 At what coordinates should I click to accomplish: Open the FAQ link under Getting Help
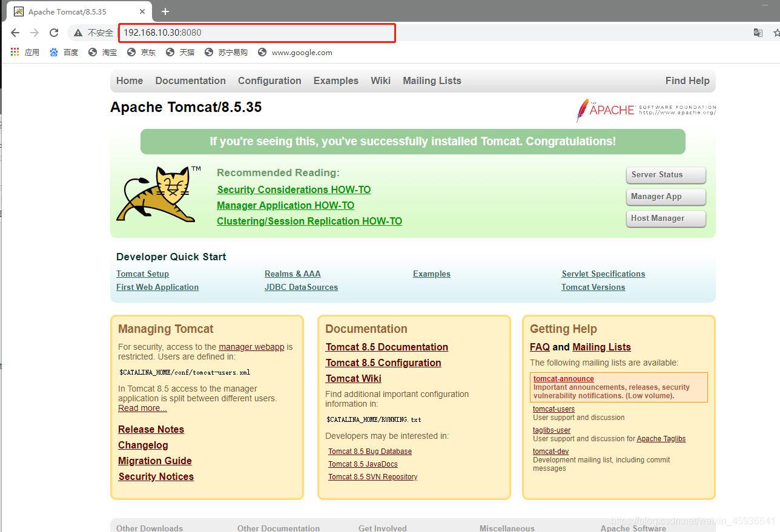click(540, 347)
